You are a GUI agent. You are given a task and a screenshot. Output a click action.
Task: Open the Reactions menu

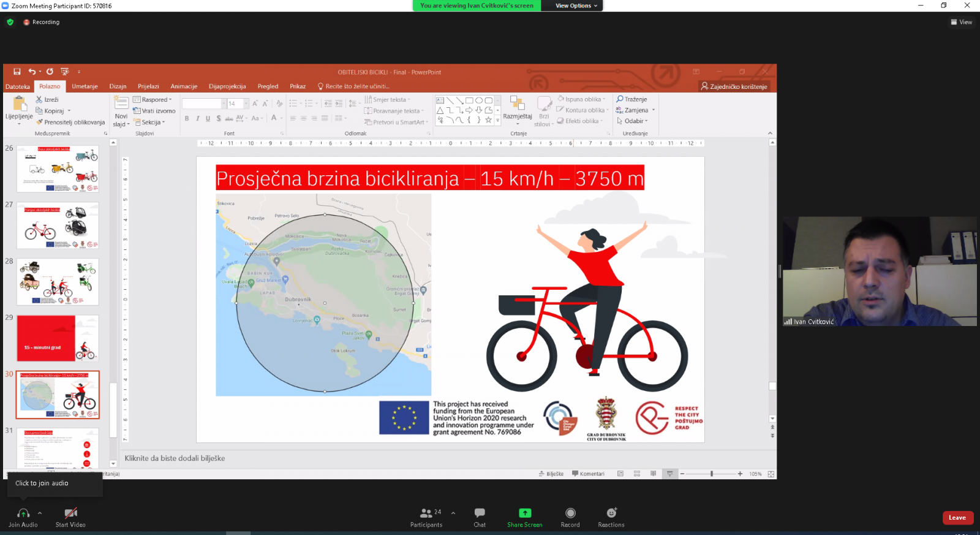tap(611, 517)
